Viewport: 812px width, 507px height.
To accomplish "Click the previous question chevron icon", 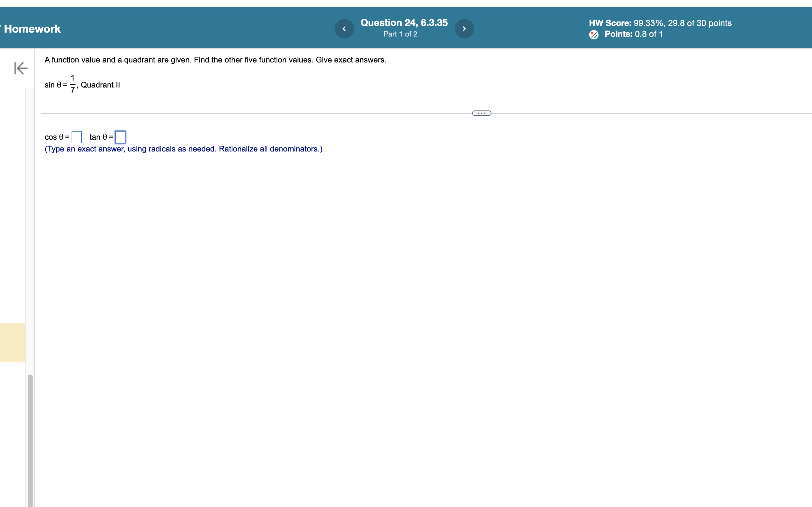I will (x=344, y=28).
